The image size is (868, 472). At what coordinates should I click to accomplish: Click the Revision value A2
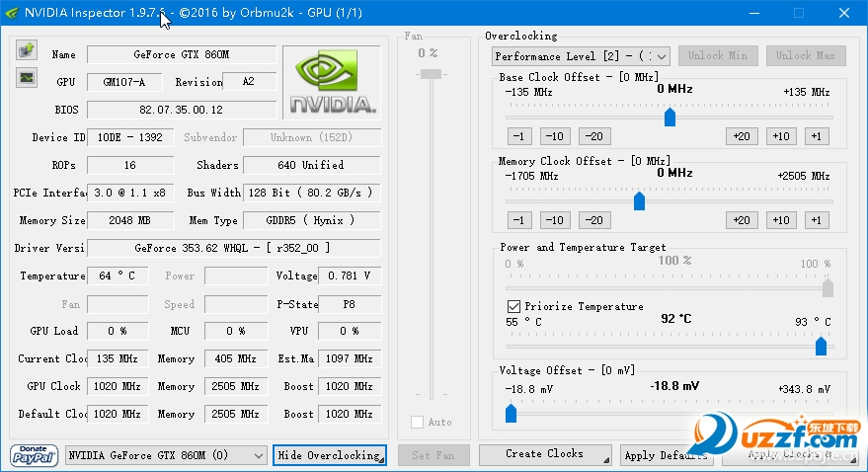tap(249, 82)
